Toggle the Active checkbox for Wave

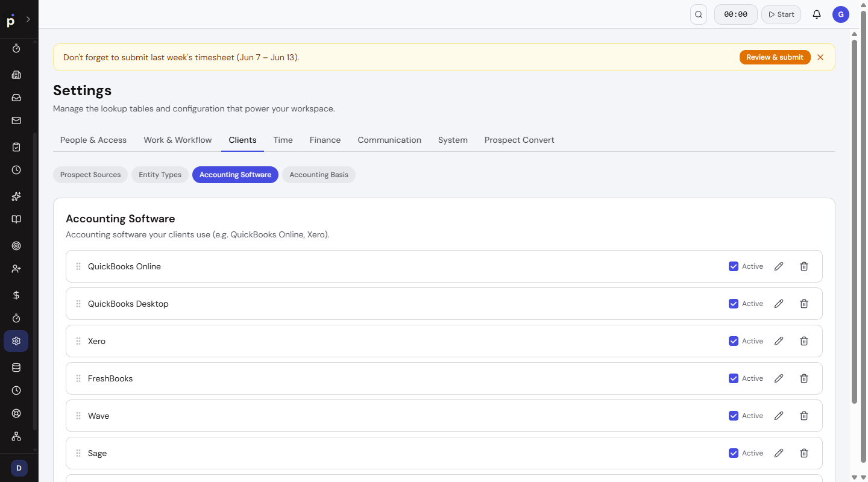tap(734, 416)
